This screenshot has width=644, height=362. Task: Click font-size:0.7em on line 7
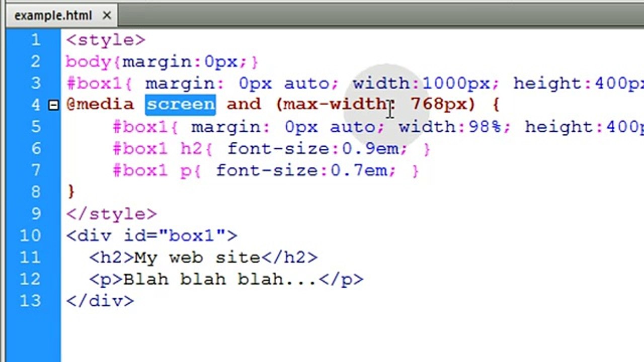(301, 170)
